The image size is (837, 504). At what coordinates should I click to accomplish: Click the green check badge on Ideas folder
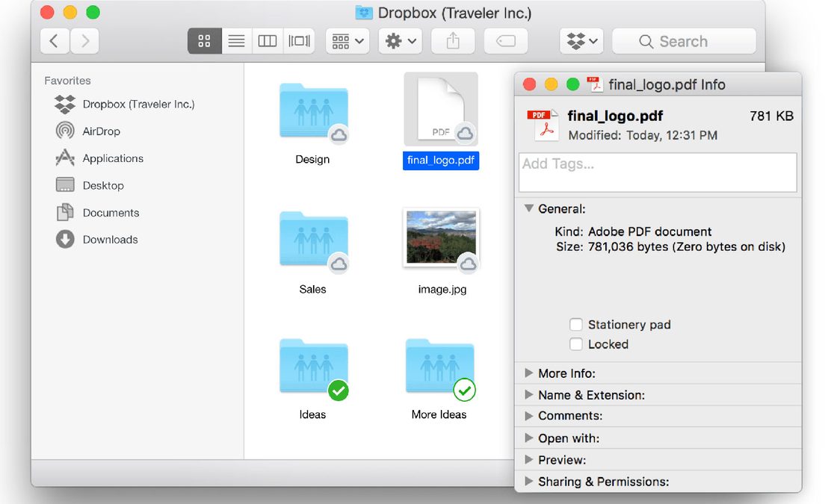pos(339,391)
